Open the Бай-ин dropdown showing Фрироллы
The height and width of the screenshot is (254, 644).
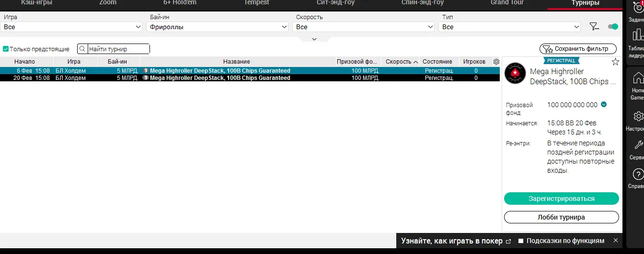pos(218,27)
